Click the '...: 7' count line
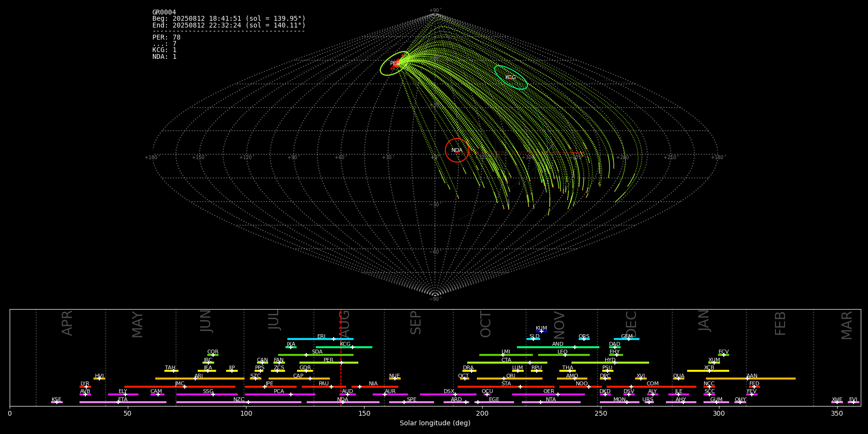 click(x=164, y=43)
